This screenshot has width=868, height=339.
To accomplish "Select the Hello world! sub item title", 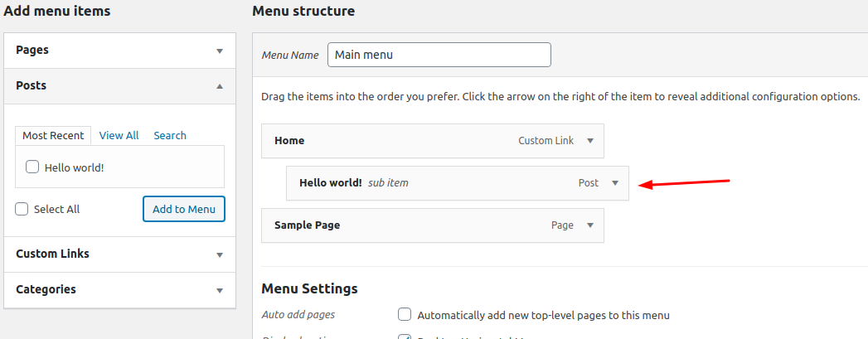I will 330,183.
